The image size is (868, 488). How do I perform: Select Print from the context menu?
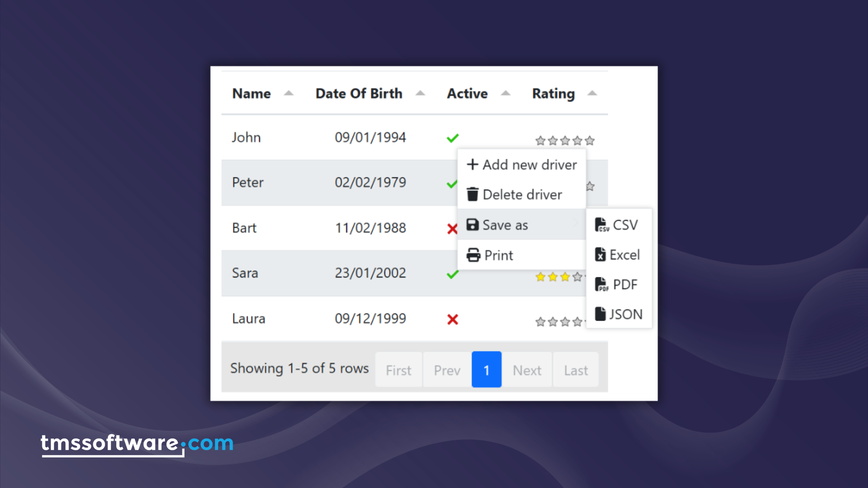click(x=498, y=255)
